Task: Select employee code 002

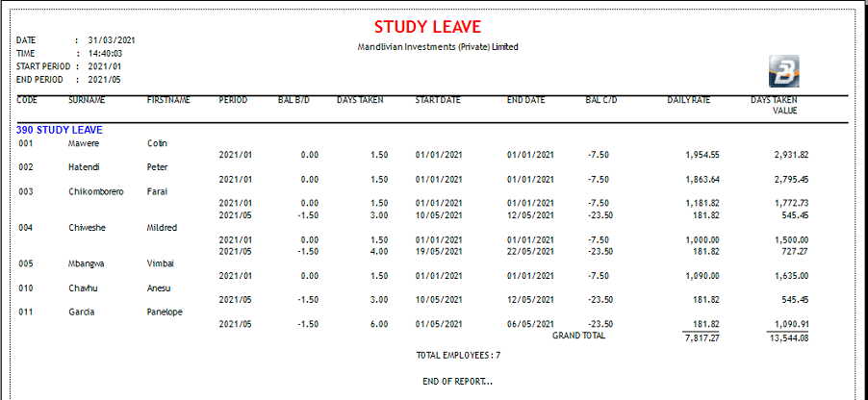Action: pos(26,167)
